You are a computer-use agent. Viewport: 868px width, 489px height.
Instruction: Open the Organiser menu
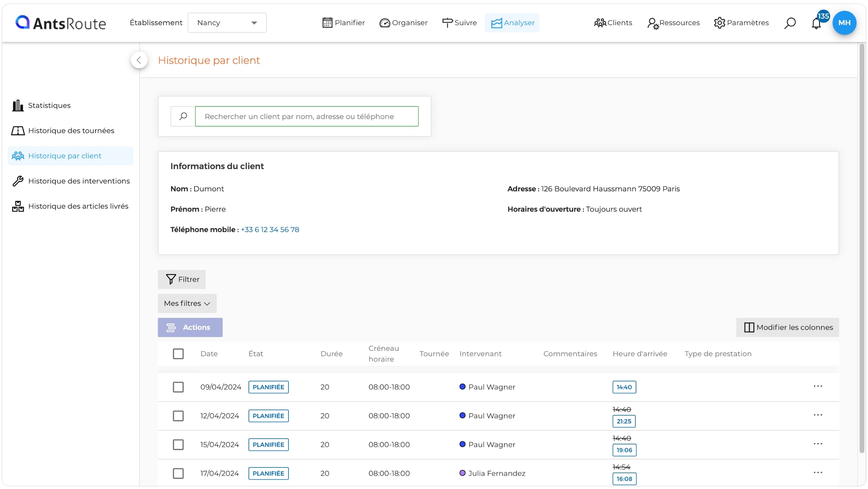[x=403, y=23]
